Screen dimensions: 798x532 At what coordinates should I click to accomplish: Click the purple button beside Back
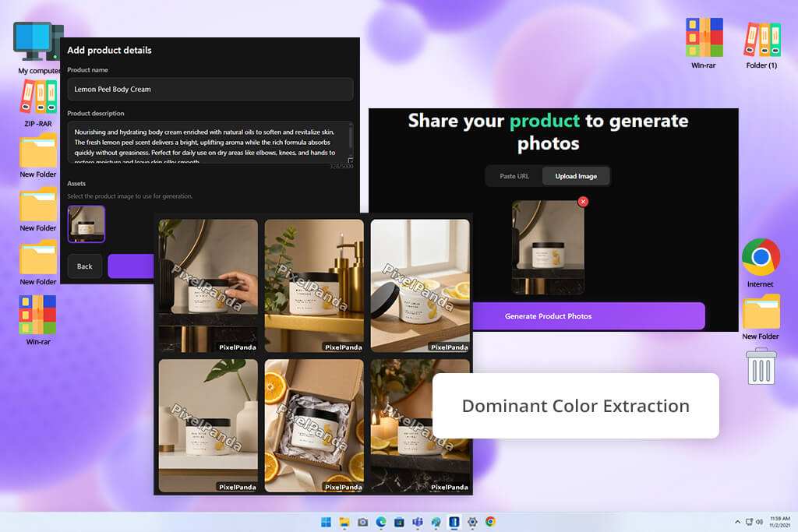[131, 266]
